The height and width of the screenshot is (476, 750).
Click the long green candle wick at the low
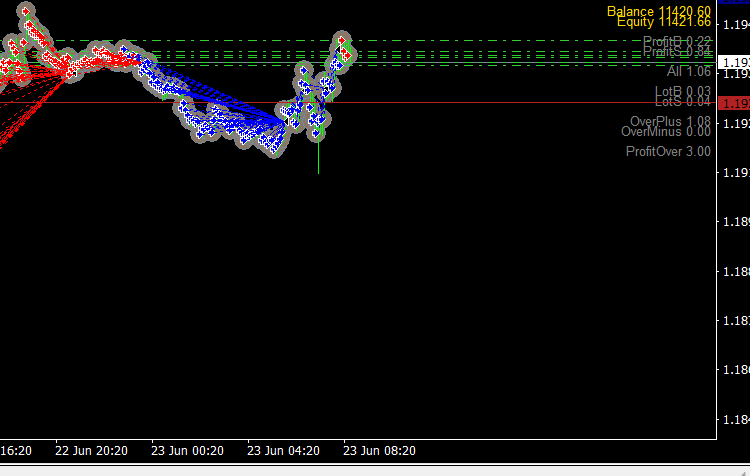319,155
